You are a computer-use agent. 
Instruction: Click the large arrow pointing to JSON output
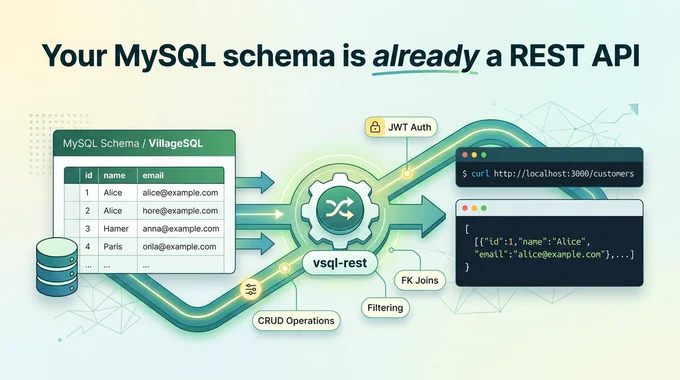418,216
